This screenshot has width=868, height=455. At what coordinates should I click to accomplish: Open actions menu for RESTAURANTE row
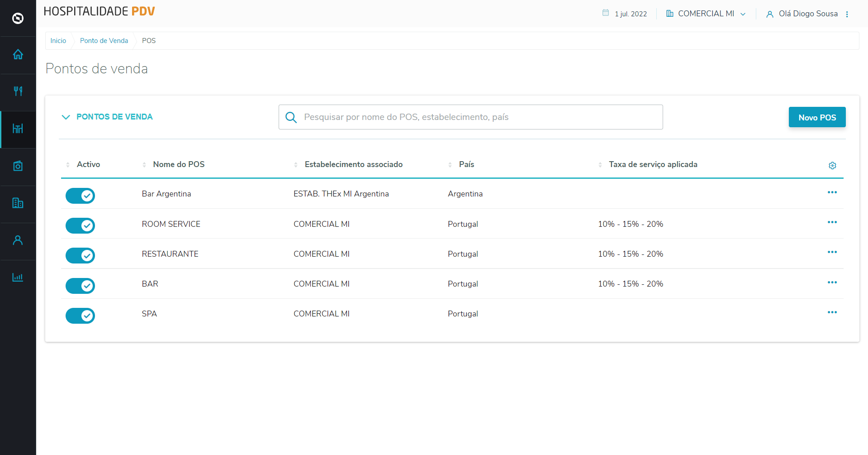click(x=832, y=252)
